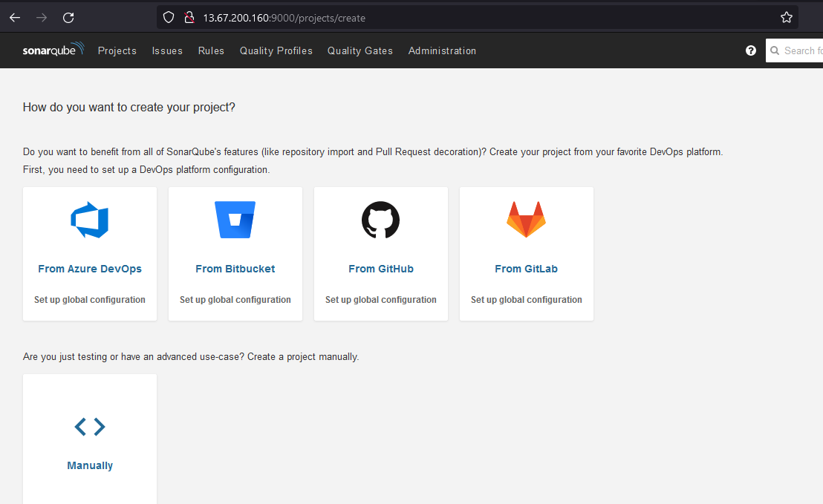Open the help question mark icon
Screen dimensions: 823x504
click(x=751, y=50)
